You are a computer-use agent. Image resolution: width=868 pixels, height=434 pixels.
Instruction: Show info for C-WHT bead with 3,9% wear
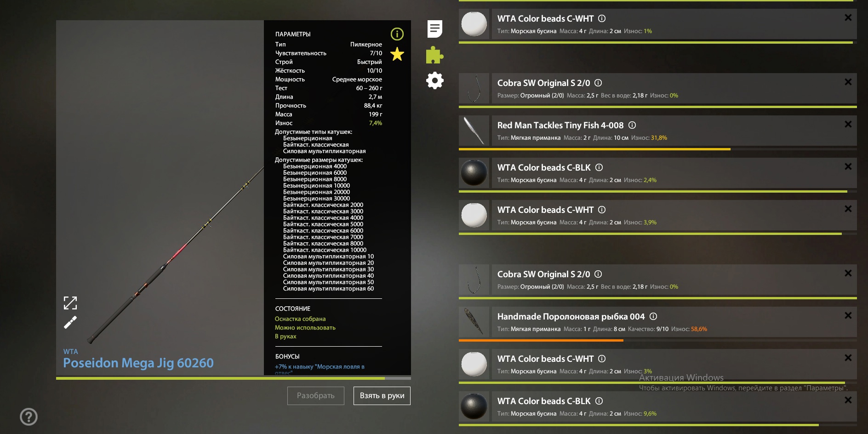tap(602, 210)
